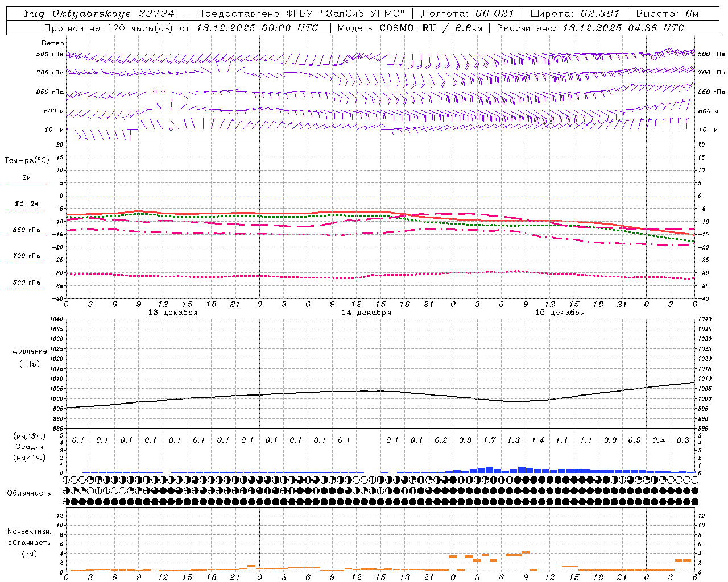This screenshot has height=582, width=728.
Task: Click the (мм/3ч.) unit label
Action: point(30,436)
